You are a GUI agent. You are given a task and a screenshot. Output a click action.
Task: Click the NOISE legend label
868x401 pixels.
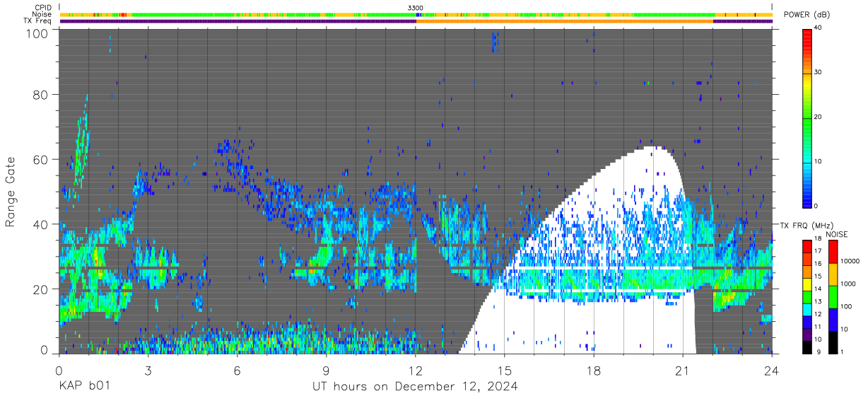[838, 234]
